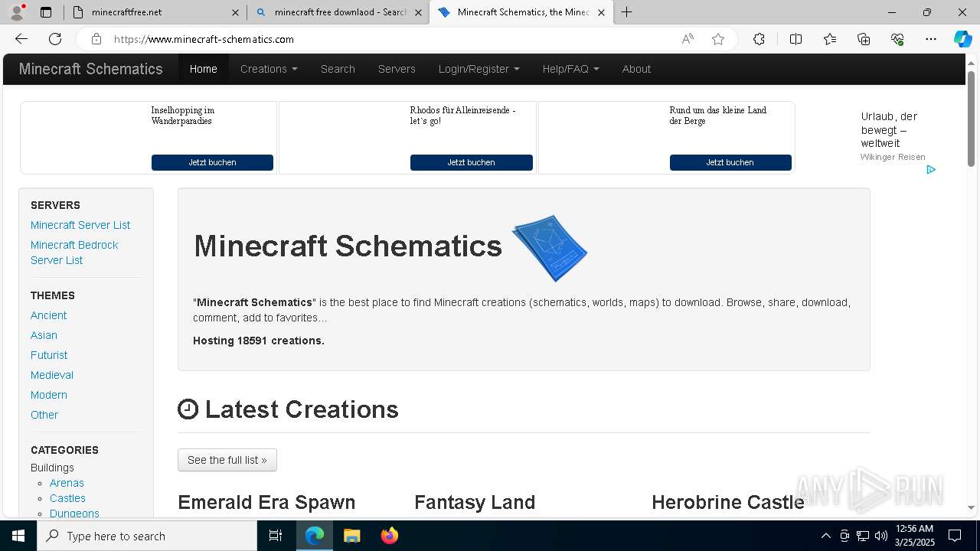Open a new tab with plus icon
The width and height of the screenshot is (980, 551).
[x=626, y=12]
